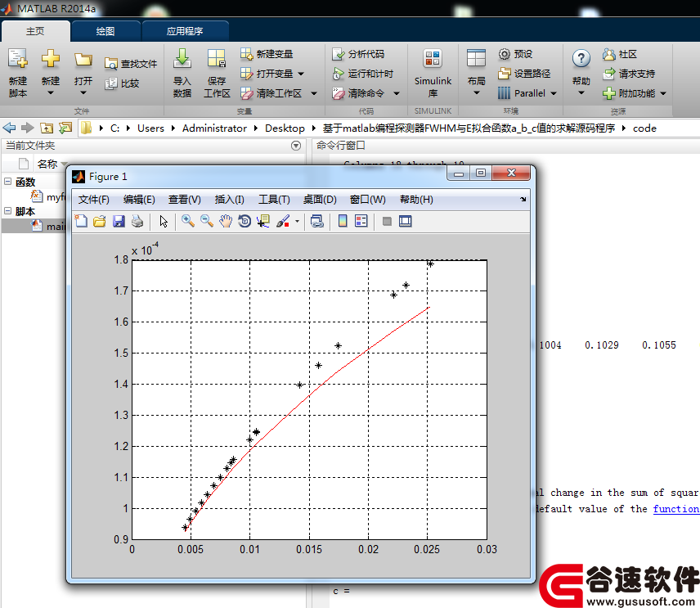Dock Figure 1 using the corner arrow
The image size is (700, 608).
click(x=523, y=199)
